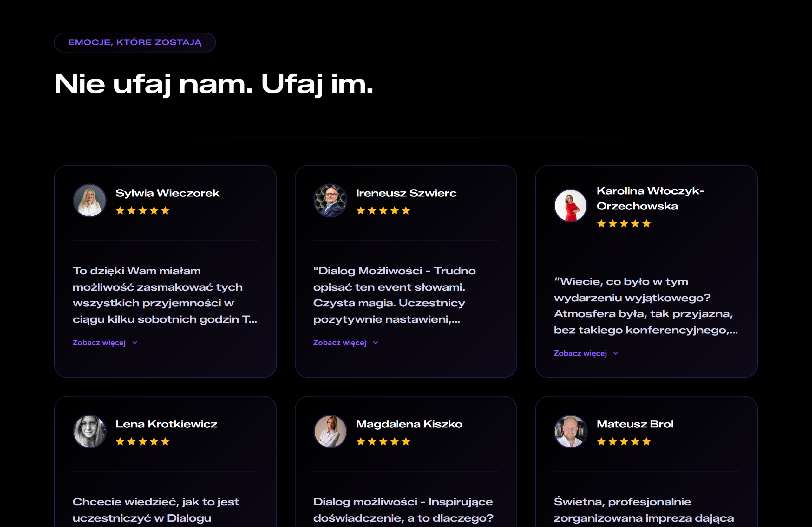The width and height of the screenshot is (812, 527).
Task: Click the Magdalena Kiszko name heading
Action: (409, 424)
